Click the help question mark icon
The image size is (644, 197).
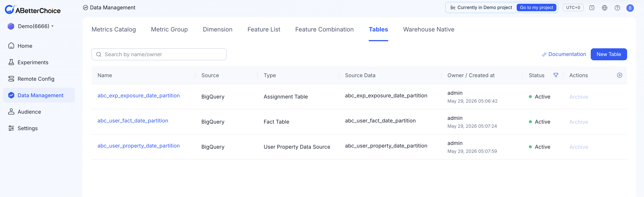point(617,8)
